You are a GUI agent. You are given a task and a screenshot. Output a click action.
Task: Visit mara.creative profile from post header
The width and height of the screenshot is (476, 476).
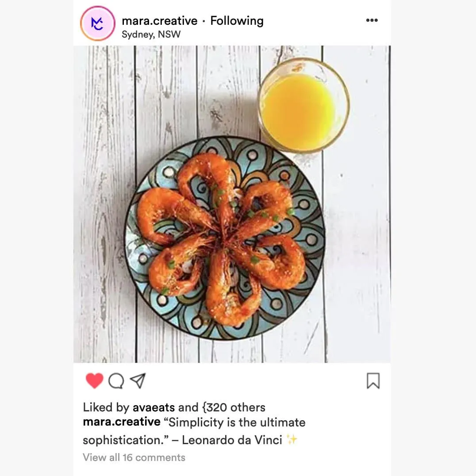[160, 21]
